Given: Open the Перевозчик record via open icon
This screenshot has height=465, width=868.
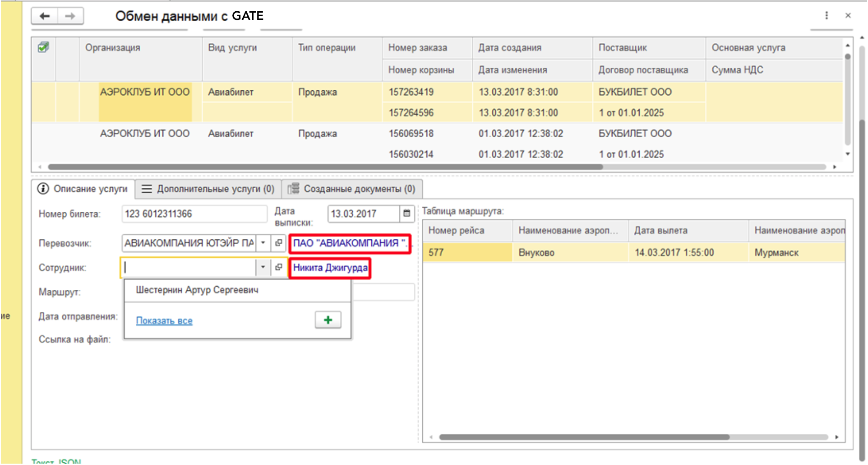Looking at the screenshot, I should pyautogui.click(x=279, y=243).
